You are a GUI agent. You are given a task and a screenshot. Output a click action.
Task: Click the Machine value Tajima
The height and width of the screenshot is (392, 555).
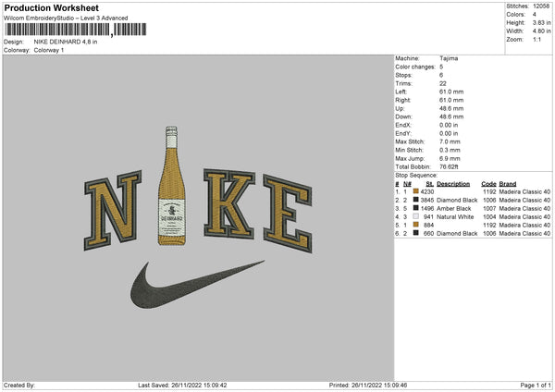coord(449,58)
